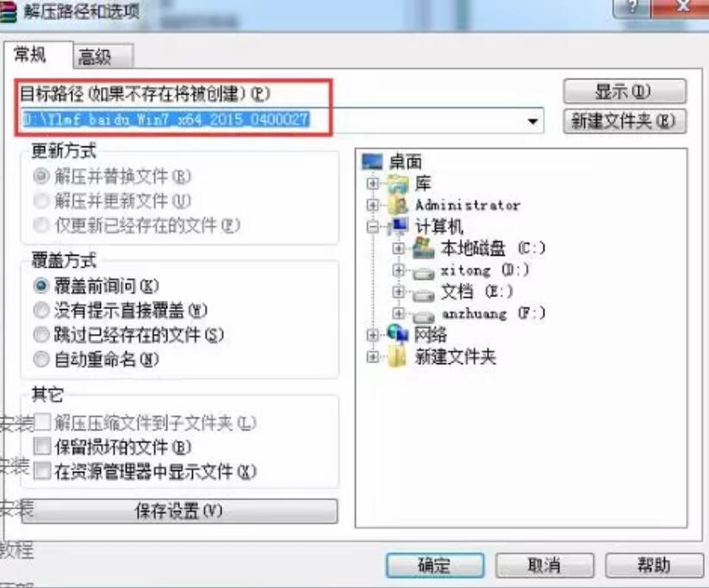Click the 网络 network globe icon

tap(398, 334)
